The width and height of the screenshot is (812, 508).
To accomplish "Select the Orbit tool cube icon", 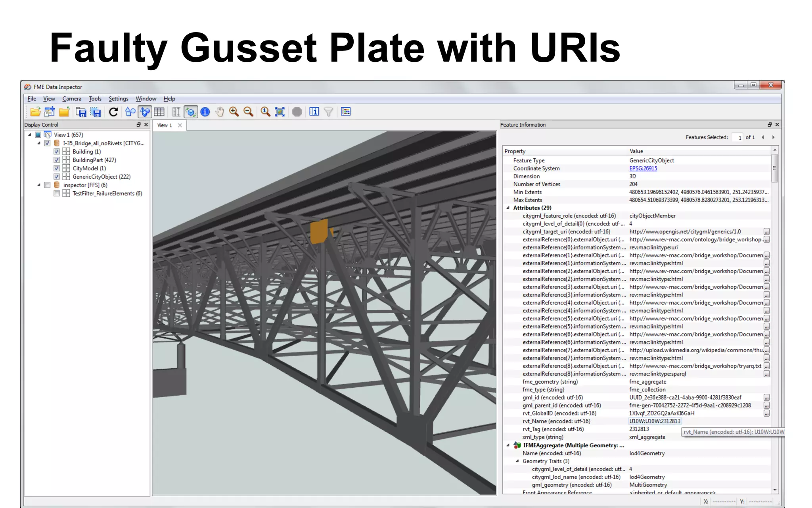I will pos(191,112).
